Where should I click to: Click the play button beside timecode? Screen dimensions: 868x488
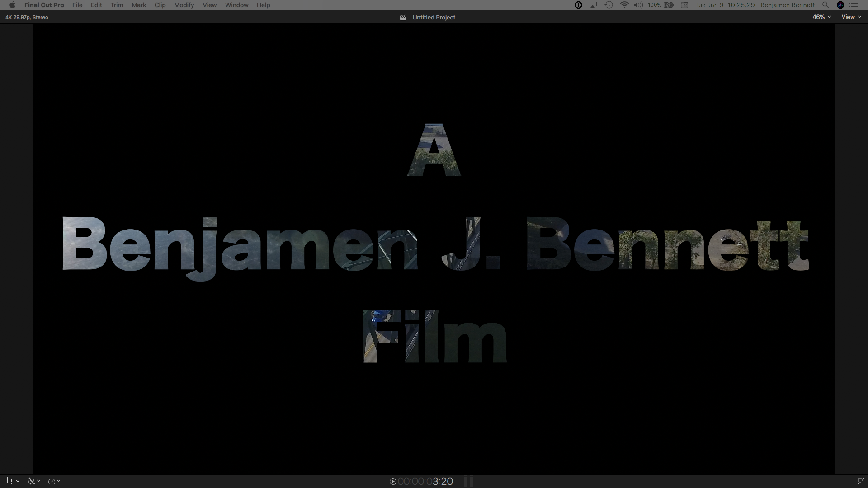[393, 482]
